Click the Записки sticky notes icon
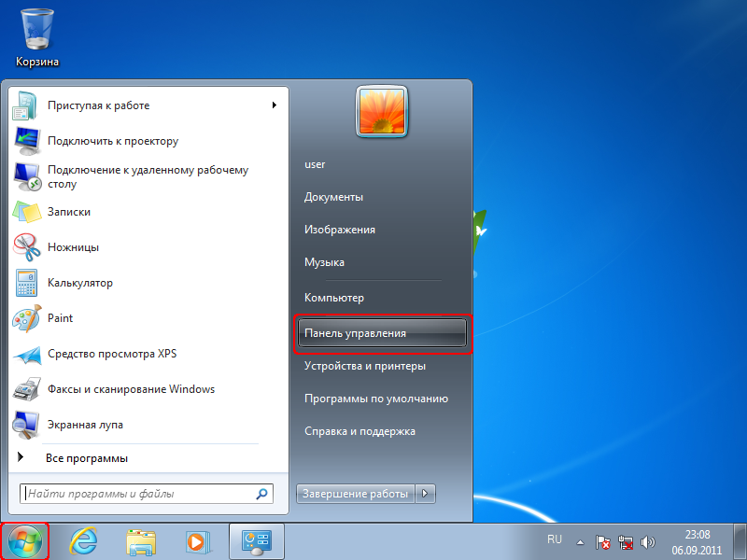 (27, 212)
